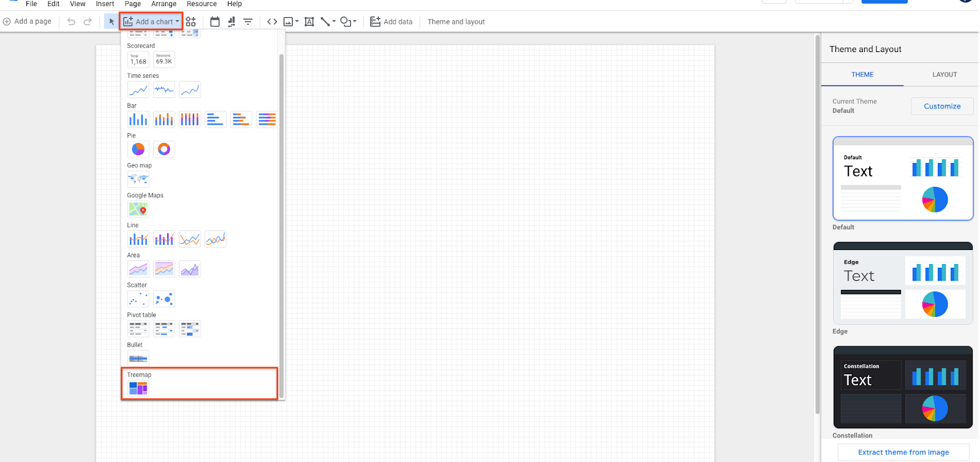This screenshot has height=462, width=980.
Task: Open the Arrange menu
Action: [164, 4]
